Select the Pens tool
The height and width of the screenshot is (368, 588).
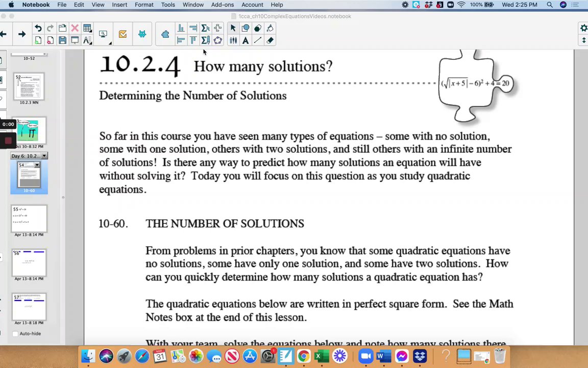click(233, 40)
